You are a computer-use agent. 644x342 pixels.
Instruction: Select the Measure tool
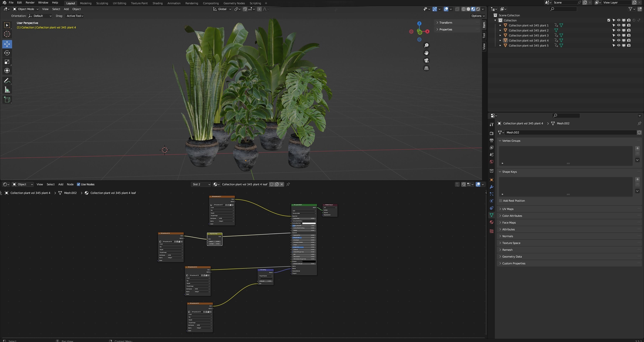(7, 90)
